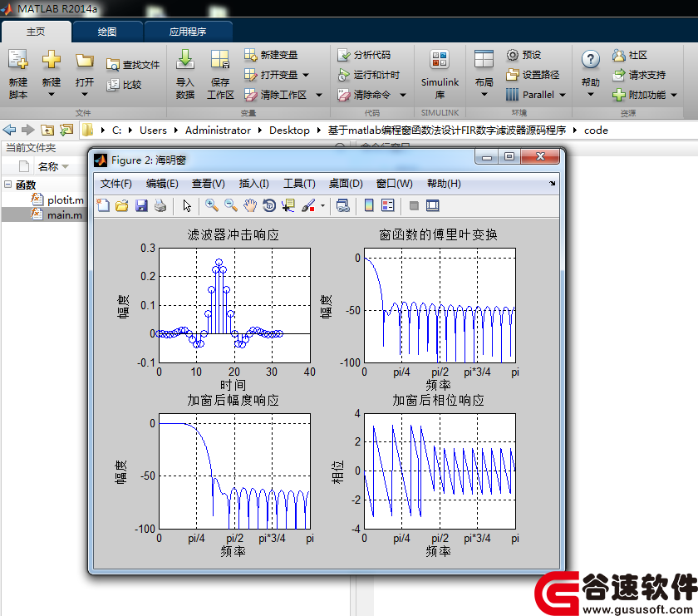Open the Help (帮助) menu in Figure 2
Image resolution: width=698 pixels, height=616 pixels.
click(x=444, y=184)
